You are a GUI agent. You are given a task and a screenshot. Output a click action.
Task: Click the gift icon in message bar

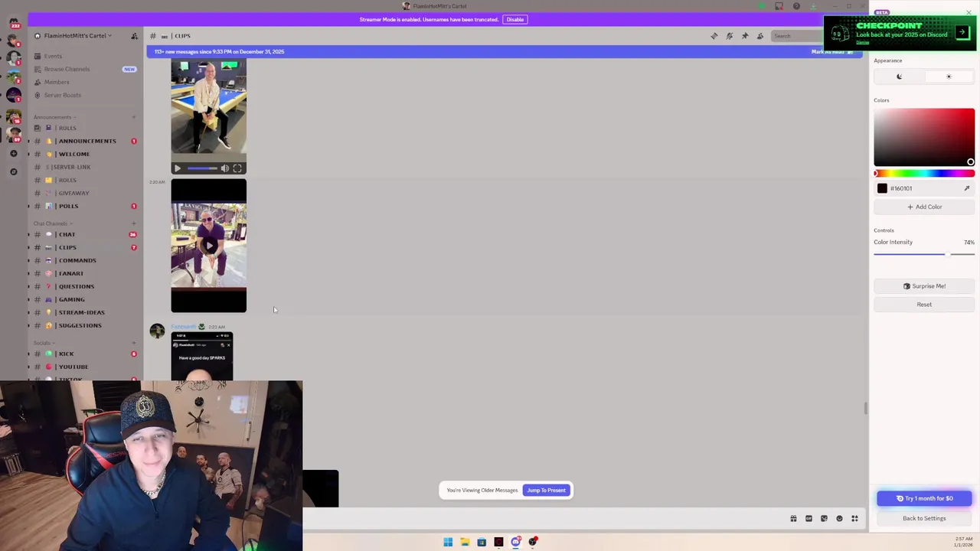click(x=793, y=519)
